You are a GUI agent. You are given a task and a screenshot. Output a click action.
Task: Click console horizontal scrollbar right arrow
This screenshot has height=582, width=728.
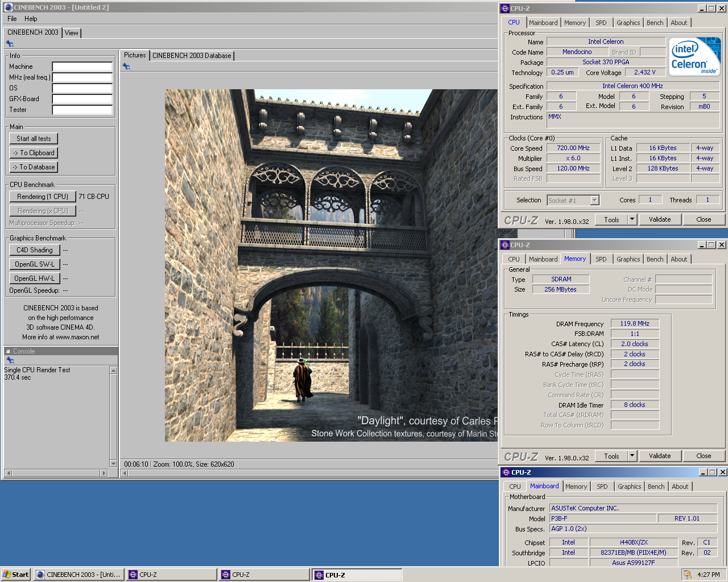(x=104, y=473)
